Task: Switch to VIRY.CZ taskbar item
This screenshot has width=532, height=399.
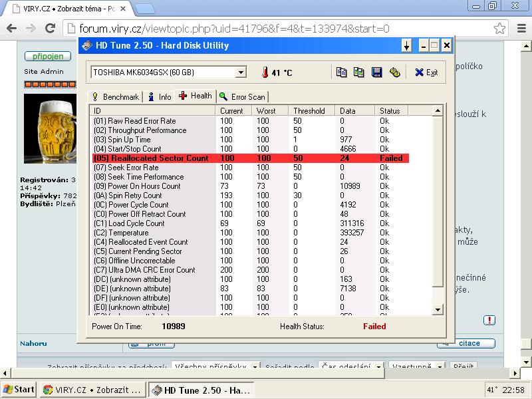Action: tap(92, 390)
